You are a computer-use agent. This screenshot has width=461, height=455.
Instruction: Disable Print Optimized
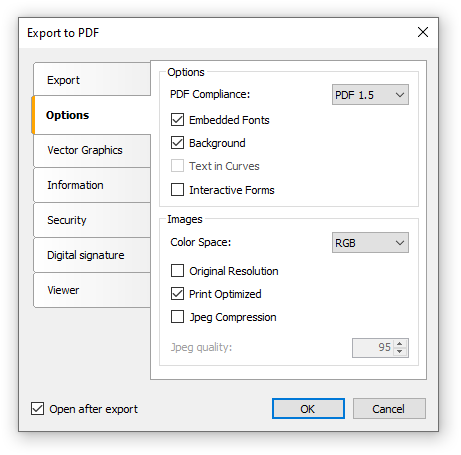click(177, 294)
